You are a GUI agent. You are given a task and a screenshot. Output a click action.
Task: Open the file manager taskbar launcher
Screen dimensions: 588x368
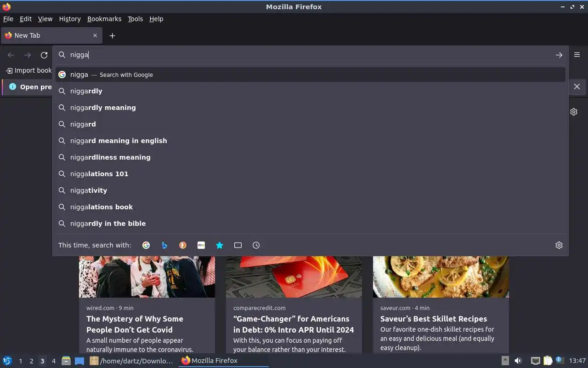[66, 361]
